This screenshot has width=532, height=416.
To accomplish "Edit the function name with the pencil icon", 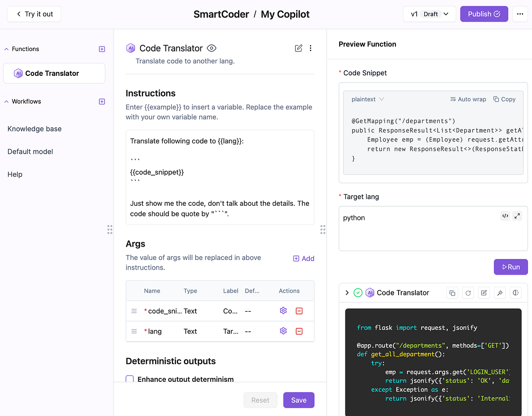I will [x=298, y=48].
